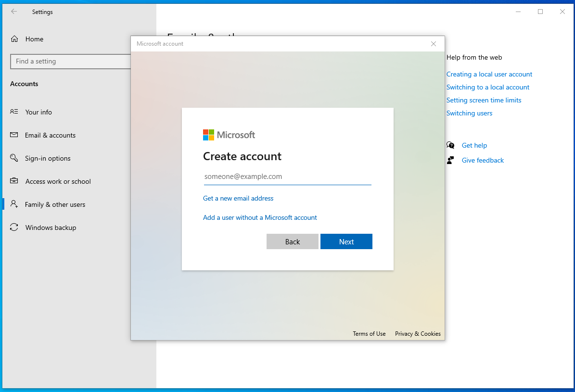Click the Accounts section heading
Image resolution: width=575 pixels, height=392 pixels.
[x=24, y=84]
